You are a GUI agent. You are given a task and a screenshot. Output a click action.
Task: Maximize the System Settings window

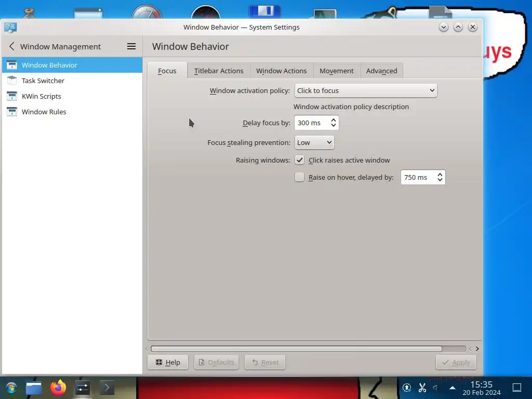point(458,27)
